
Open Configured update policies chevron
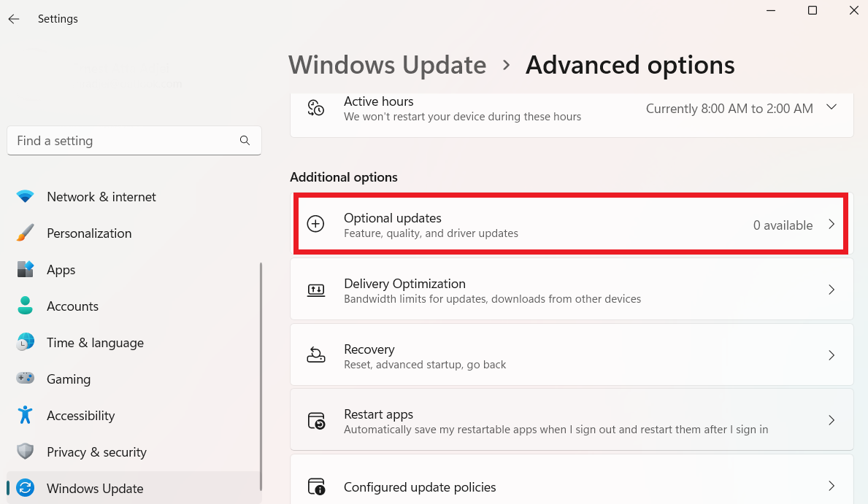[831, 486]
